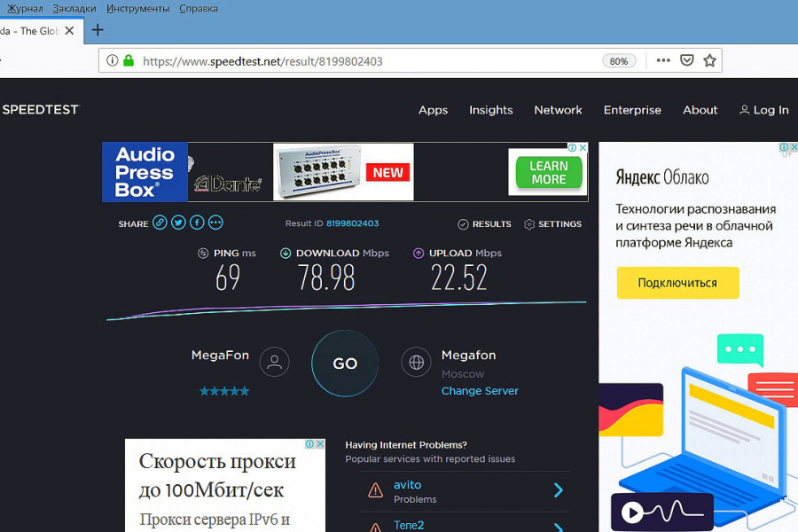
Task: Rate MegaFon using the star rating
Action: (x=224, y=391)
